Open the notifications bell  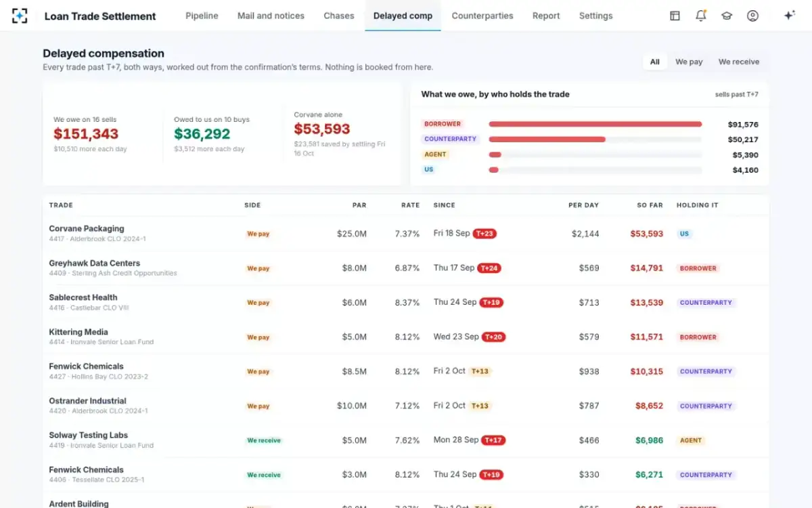[701, 16]
